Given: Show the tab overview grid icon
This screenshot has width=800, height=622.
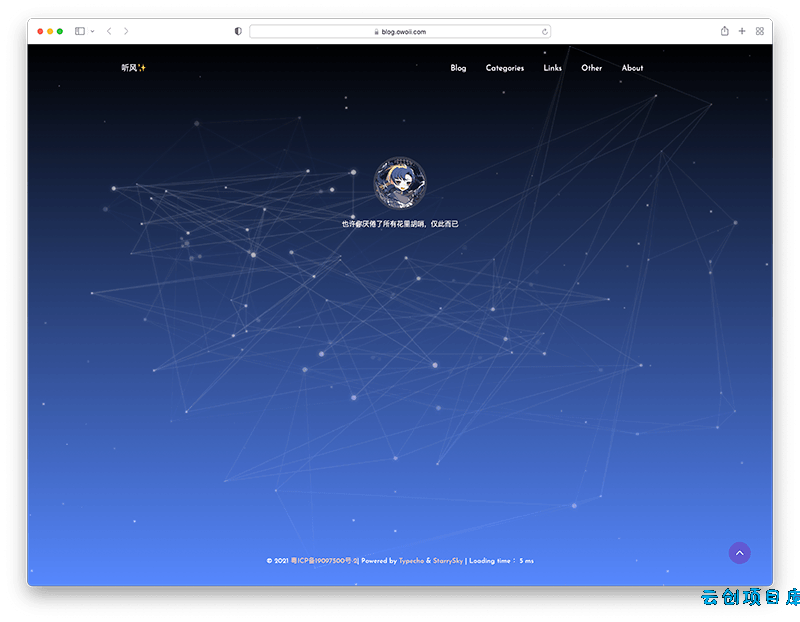Looking at the screenshot, I should [760, 31].
